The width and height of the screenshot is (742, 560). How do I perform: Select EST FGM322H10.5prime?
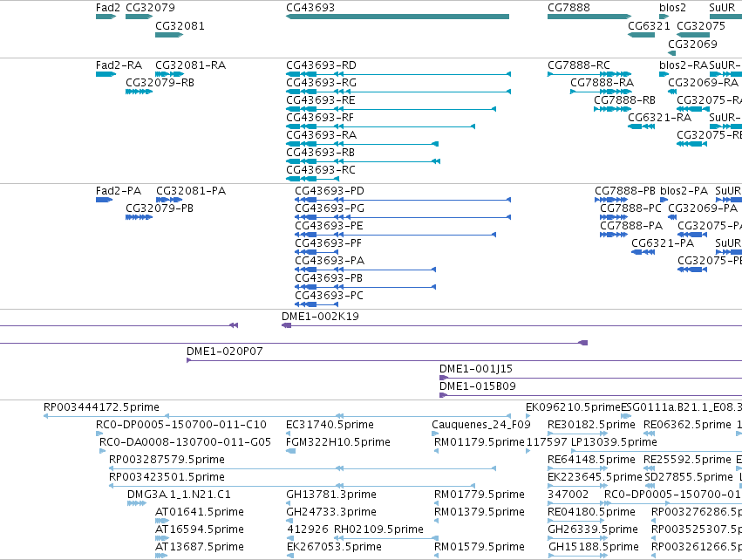click(338, 442)
